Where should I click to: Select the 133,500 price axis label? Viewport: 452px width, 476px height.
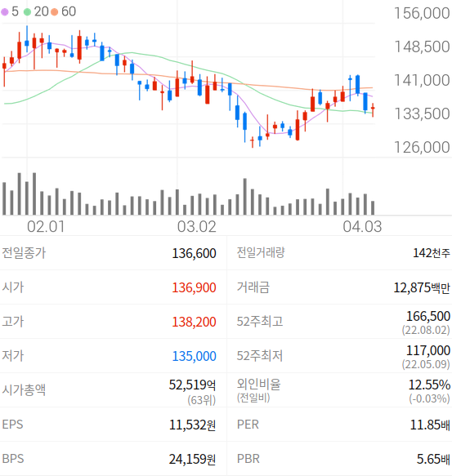[422, 113]
